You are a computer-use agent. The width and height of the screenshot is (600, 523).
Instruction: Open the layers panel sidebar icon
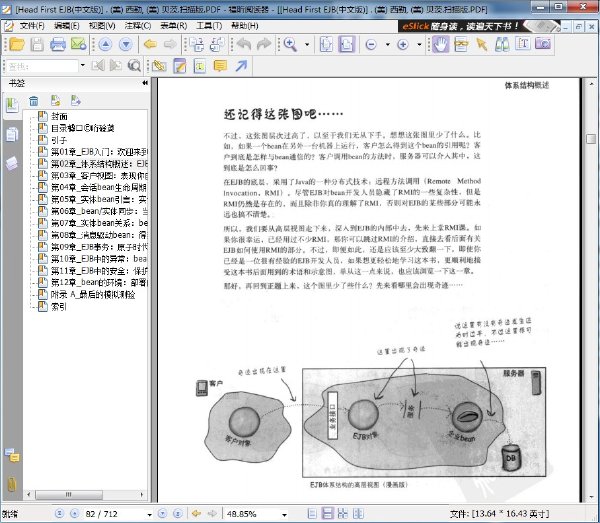click(x=12, y=163)
